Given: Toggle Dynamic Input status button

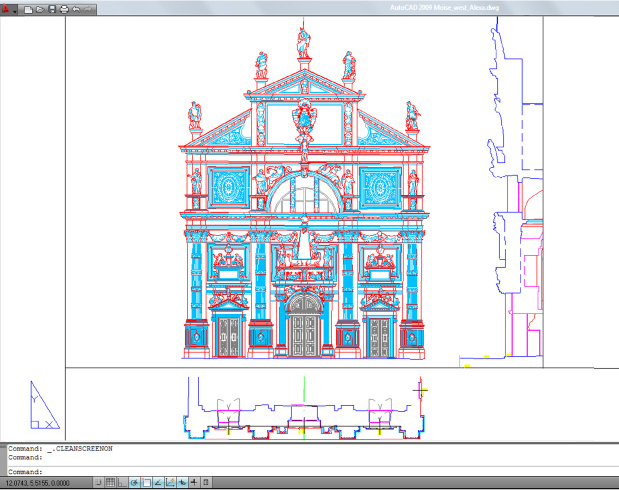Looking at the screenshot, I should tap(182, 483).
